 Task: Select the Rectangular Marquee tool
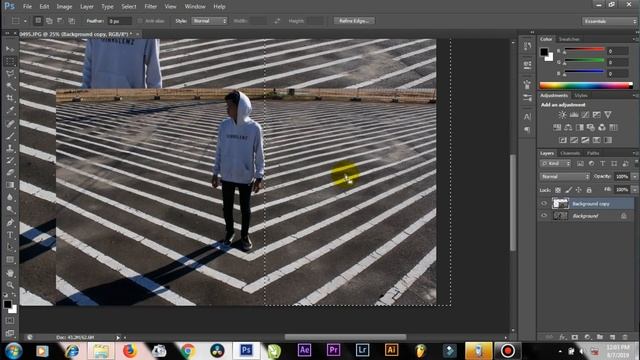pos(10,62)
